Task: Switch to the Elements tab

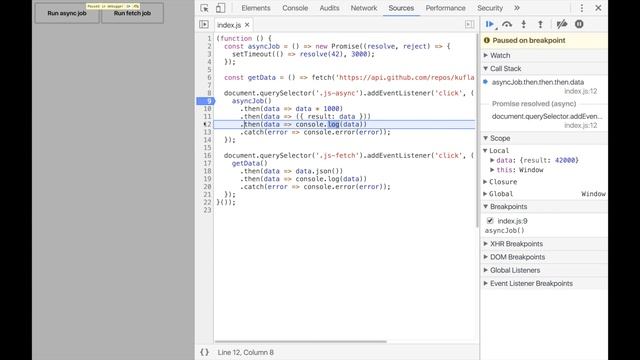Action: [256, 8]
